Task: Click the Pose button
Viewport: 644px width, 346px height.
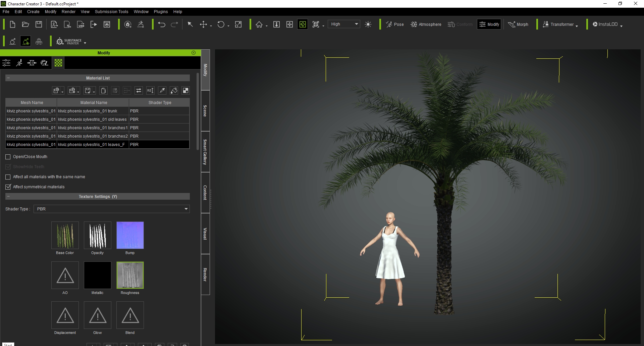Action: 395,24
